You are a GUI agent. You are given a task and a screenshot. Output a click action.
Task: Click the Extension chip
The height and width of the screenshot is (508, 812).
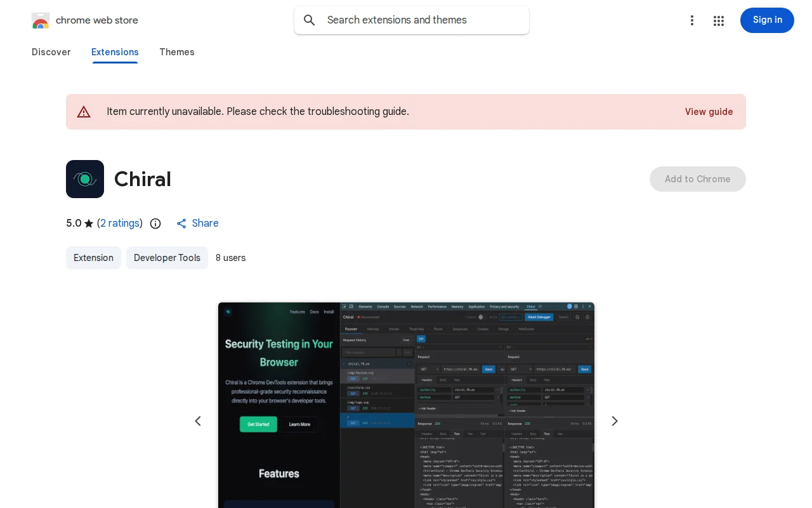pyautogui.click(x=93, y=258)
